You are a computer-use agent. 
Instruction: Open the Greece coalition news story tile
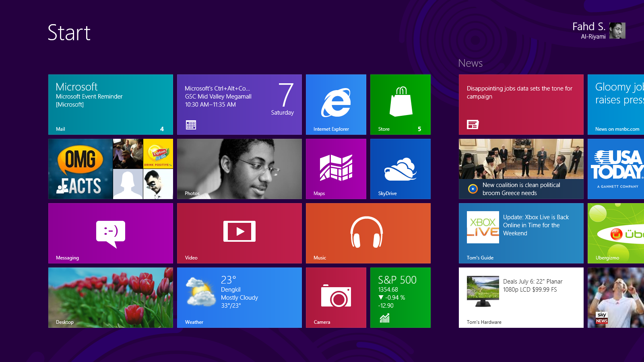(x=521, y=169)
